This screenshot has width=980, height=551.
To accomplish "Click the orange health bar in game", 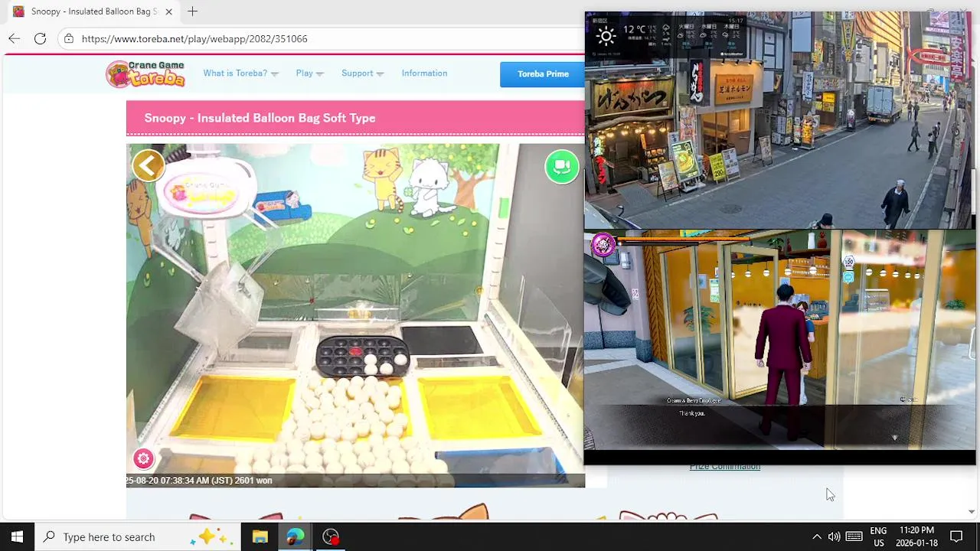I will coord(684,240).
